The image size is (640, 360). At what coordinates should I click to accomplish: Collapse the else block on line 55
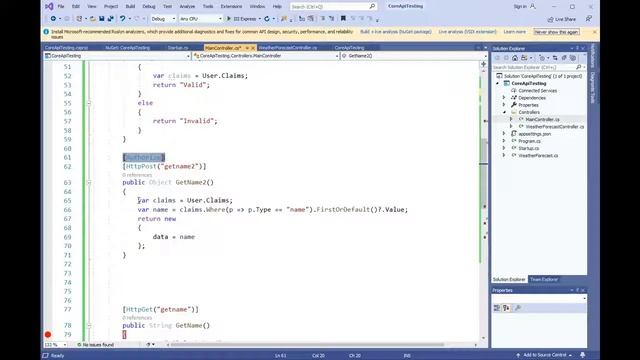(89, 103)
